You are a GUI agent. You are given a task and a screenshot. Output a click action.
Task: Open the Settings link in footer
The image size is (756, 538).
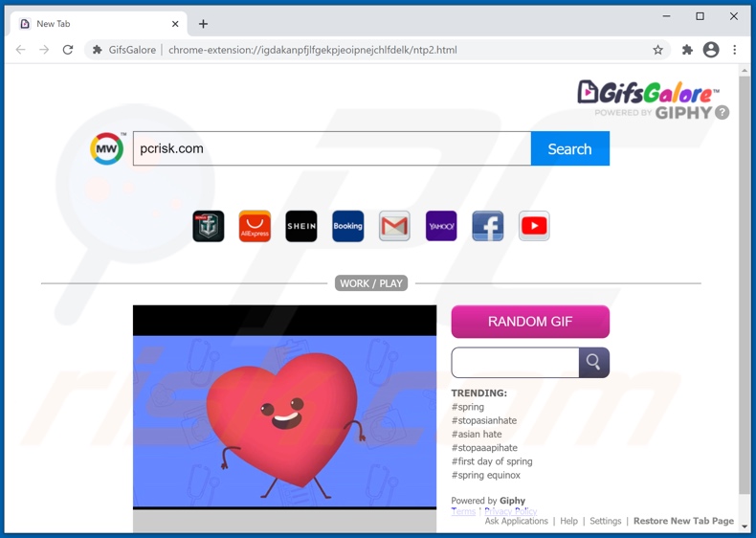tap(605, 521)
